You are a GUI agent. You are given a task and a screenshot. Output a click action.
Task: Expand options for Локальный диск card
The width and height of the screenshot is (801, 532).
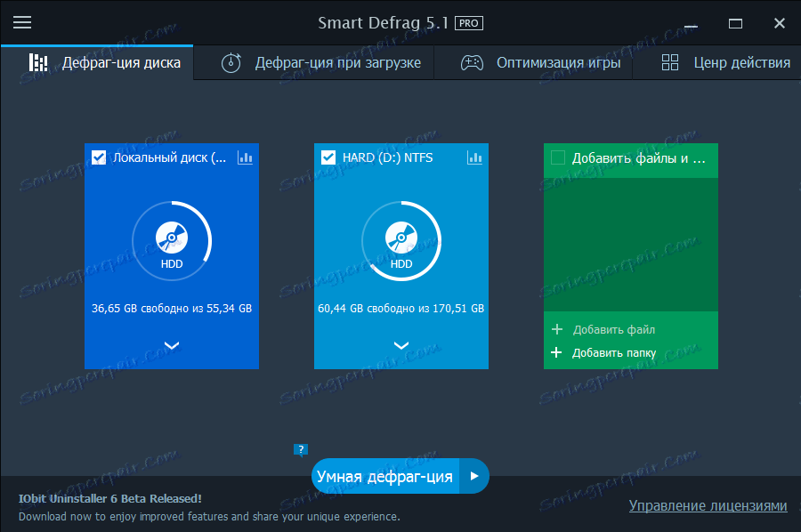point(172,346)
